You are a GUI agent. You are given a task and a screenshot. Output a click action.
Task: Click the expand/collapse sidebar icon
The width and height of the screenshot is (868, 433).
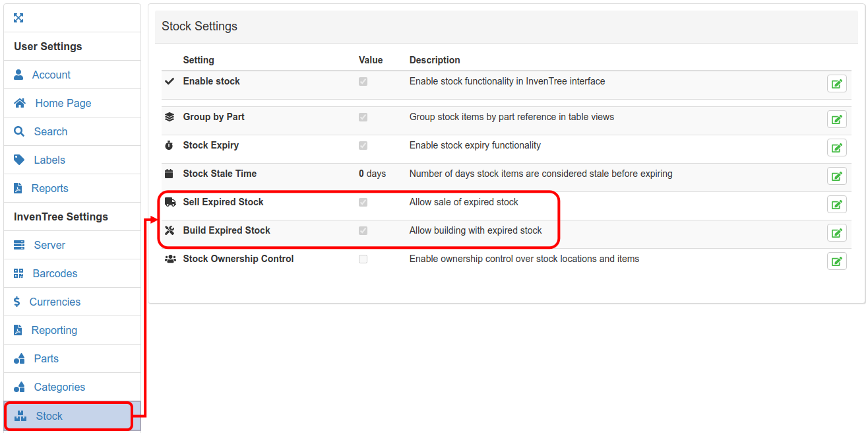[x=18, y=18]
